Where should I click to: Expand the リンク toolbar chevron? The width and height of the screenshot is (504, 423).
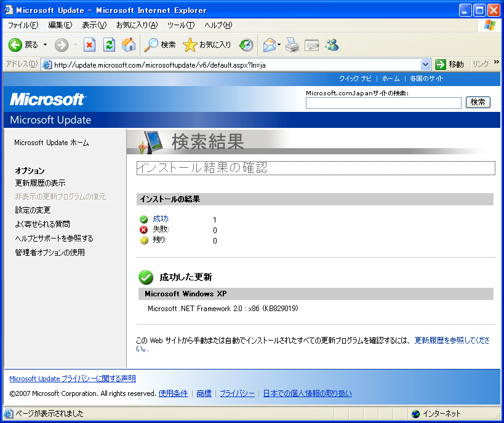click(x=497, y=62)
